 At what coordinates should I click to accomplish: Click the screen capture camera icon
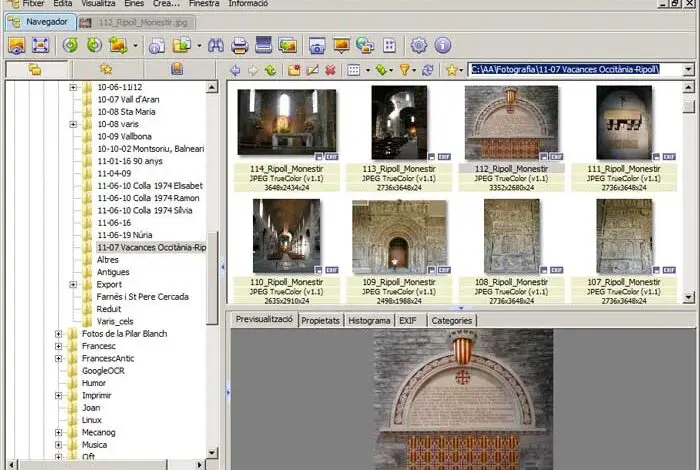coord(317,45)
